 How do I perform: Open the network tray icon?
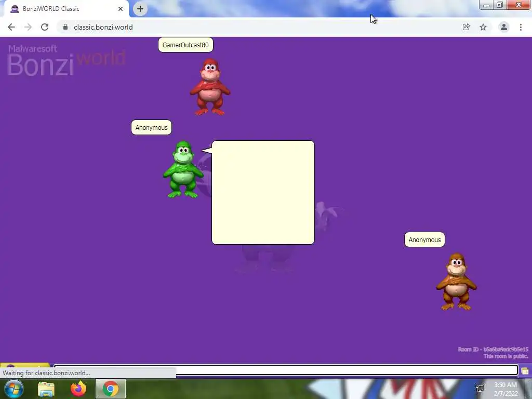(x=480, y=389)
